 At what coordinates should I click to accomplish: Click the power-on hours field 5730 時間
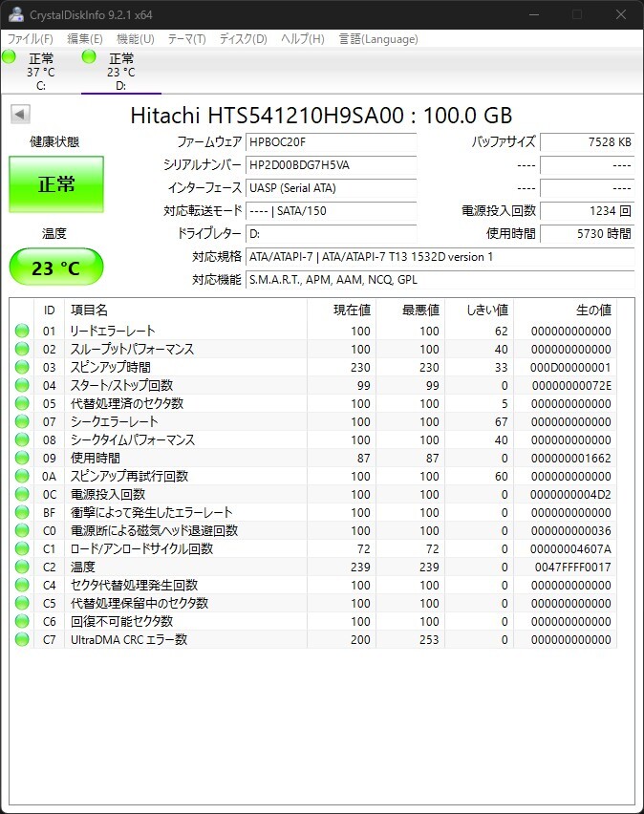(x=588, y=234)
